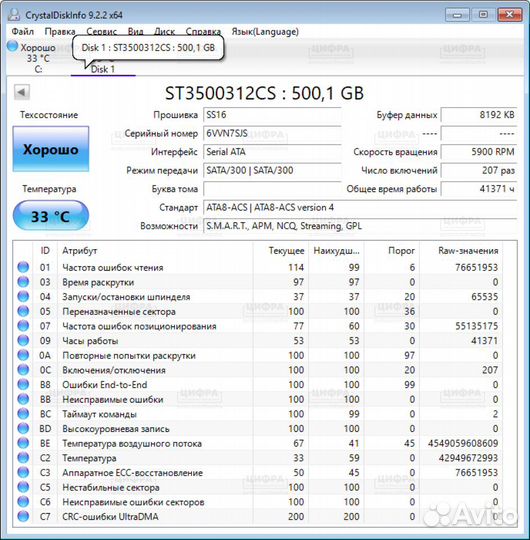
Task: Click status orb for BD Высокоуровневая запись
Action: 23,428
